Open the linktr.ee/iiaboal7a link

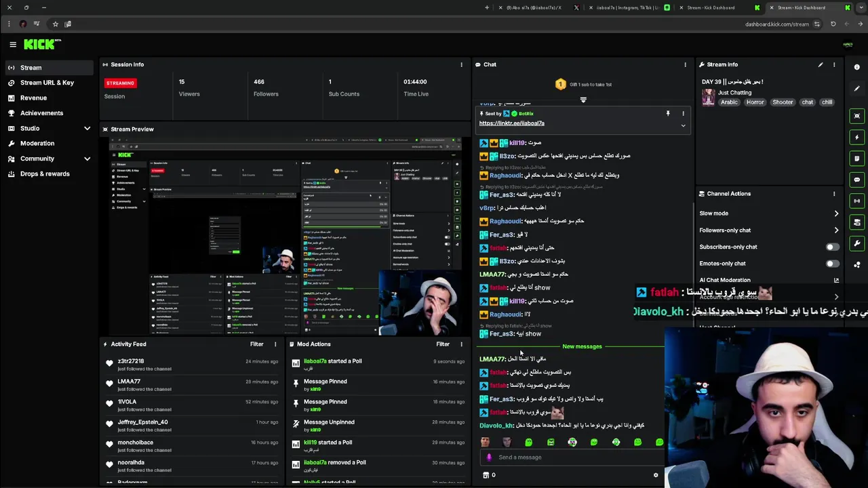click(x=511, y=123)
